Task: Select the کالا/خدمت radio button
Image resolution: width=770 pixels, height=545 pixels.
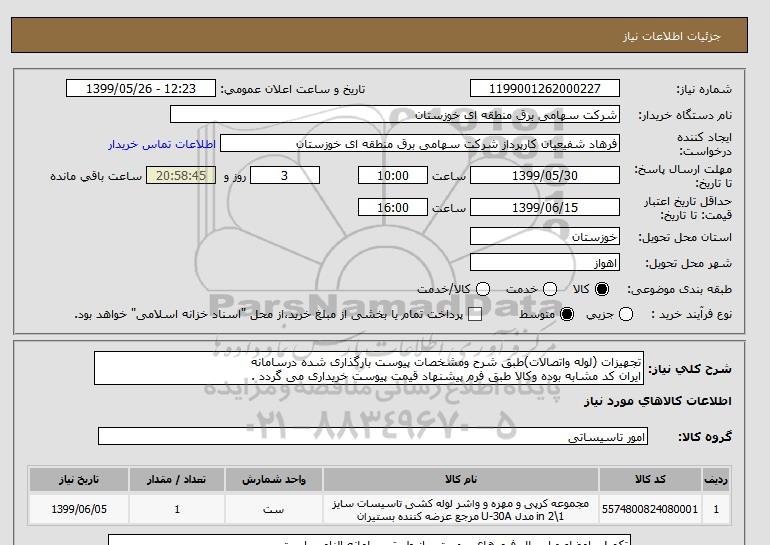Action: pos(483,289)
